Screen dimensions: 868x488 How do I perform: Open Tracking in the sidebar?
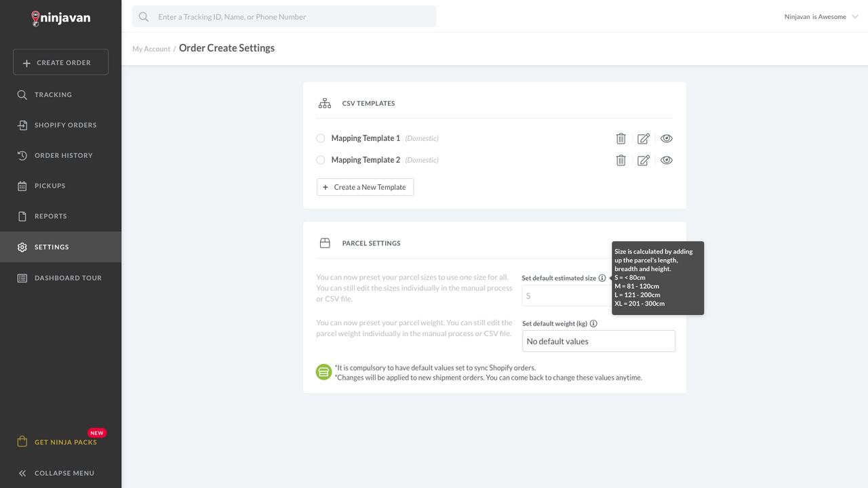point(60,95)
